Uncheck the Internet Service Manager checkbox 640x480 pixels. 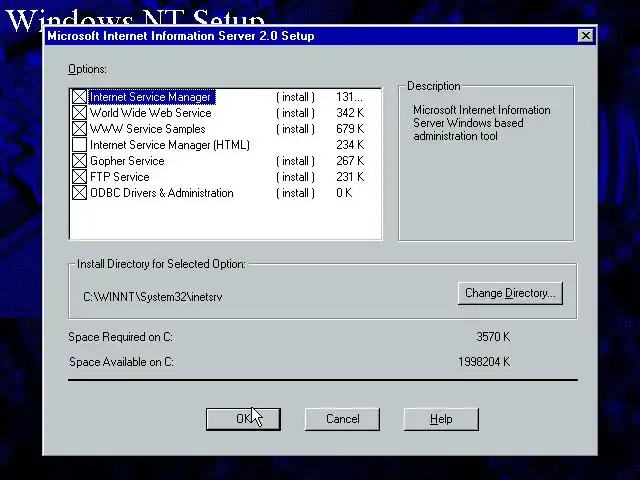tap(79, 97)
